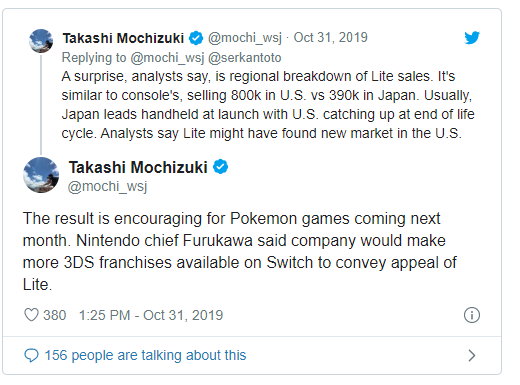520x385 pixels.
Task: Open small profile avatar of replied tweet
Action: tap(41, 41)
